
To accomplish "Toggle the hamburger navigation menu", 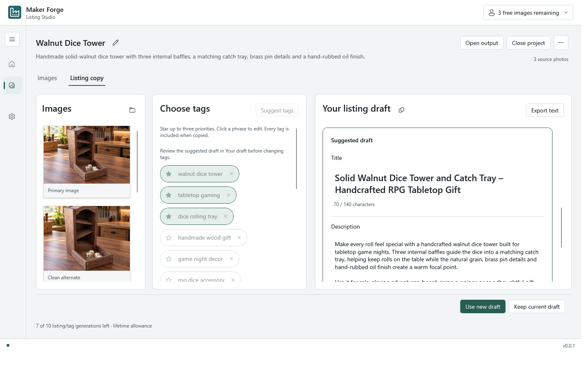I will click(x=12, y=39).
